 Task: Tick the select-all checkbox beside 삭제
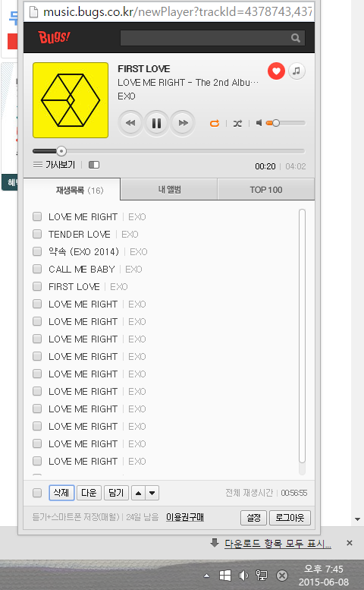click(x=37, y=493)
